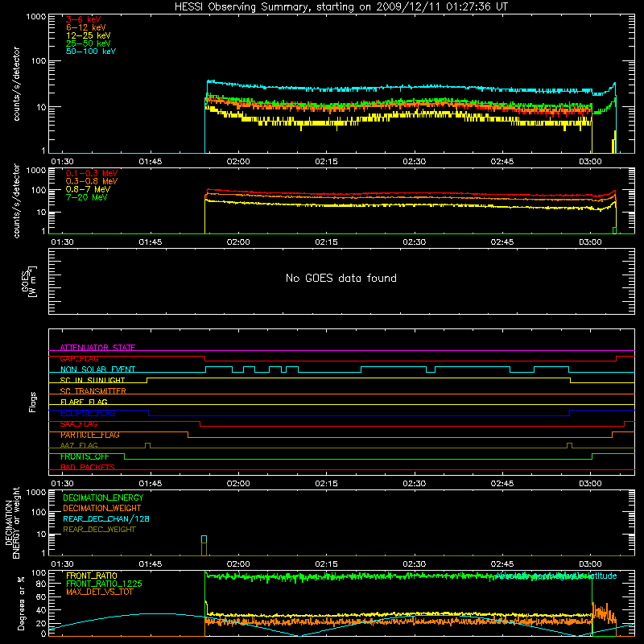This screenshot has width=644, height=644.
Task: Click the 0.1-0.3 MeV legend entry
Action: click(92, 173)
